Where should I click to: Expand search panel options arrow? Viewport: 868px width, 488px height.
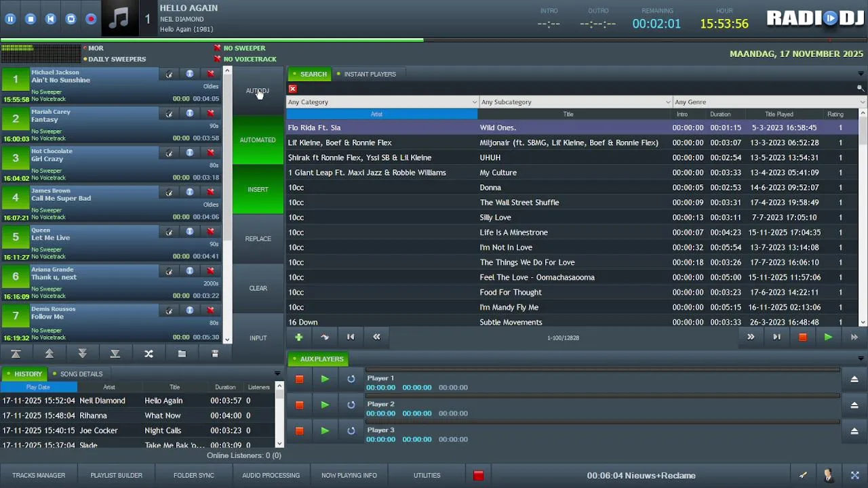(x=861, y=74)
